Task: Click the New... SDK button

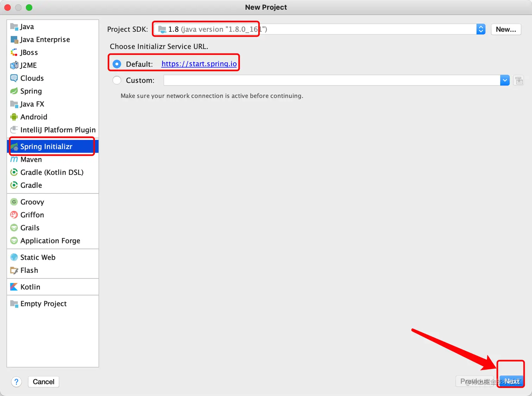Action: pyautogui.click(x=506, y=29)
